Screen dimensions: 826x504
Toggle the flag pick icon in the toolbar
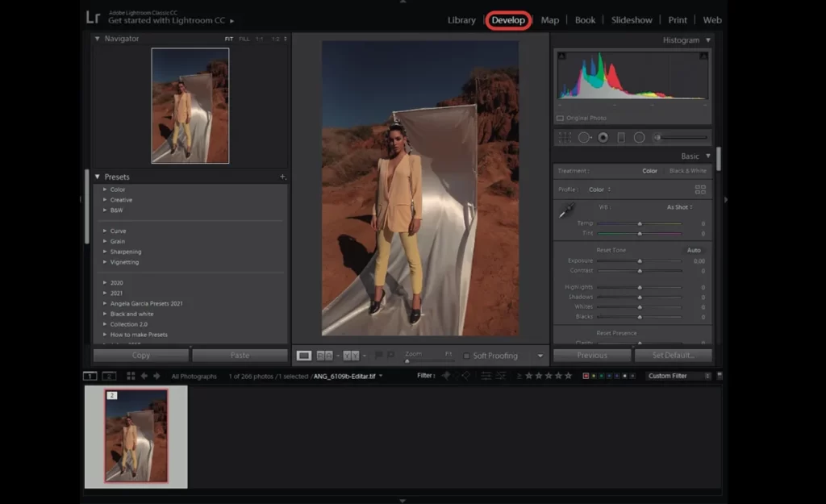click(x=378, y=356)
